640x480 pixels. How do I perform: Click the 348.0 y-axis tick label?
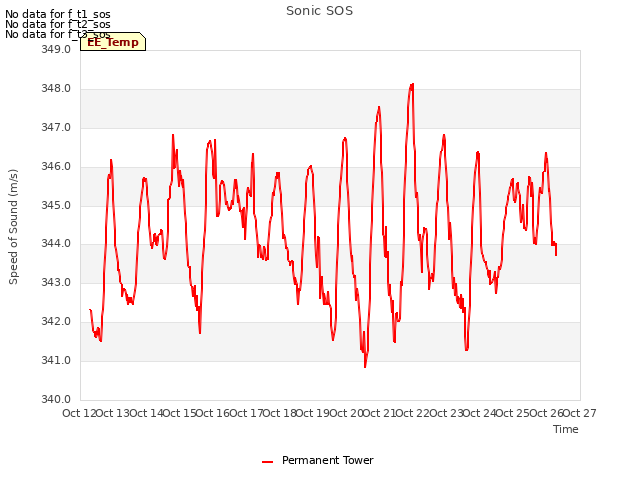[x=56, y=89]
